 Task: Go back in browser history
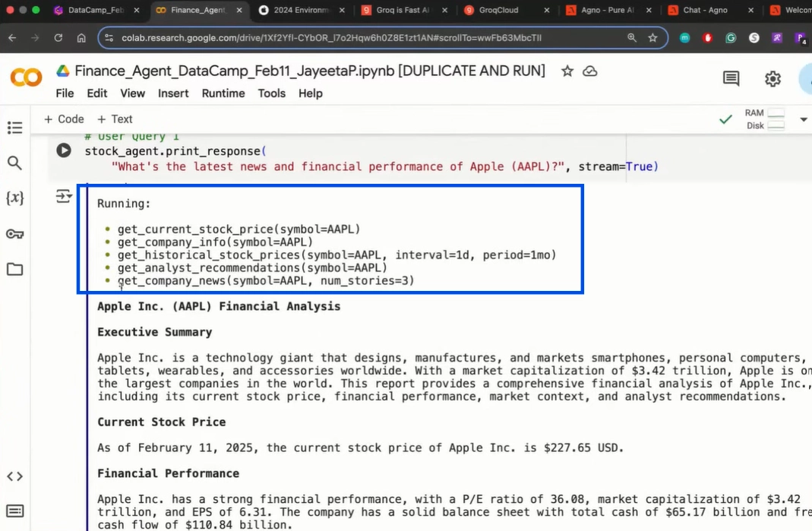(12, 38)
